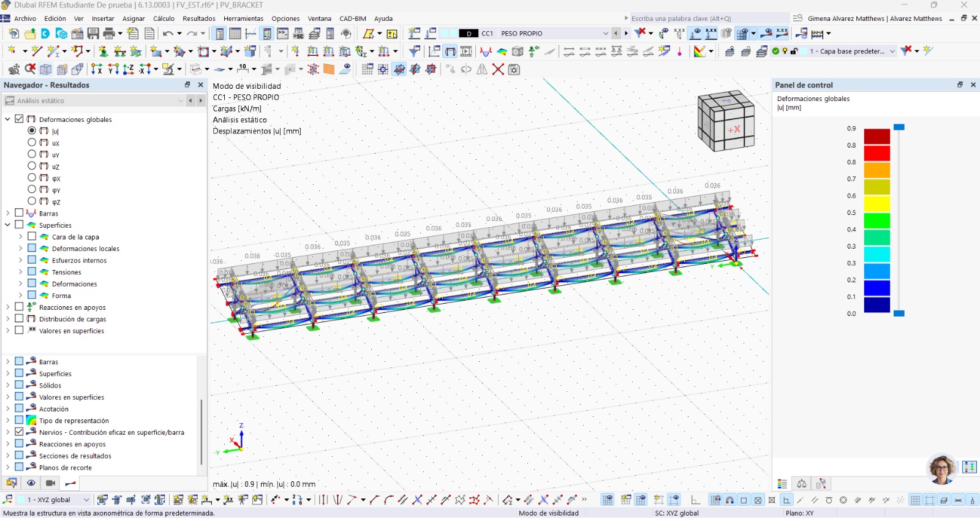This screenshot has height=518, width=980.
Task: Open the Resultados menu
Action: pos(198,18)
